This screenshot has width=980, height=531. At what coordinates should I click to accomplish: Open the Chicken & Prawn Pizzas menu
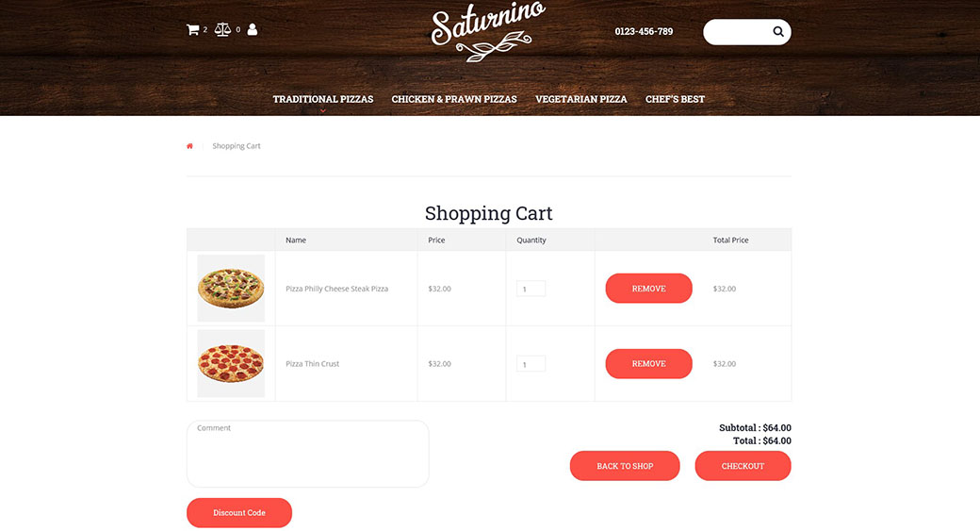pyautogui.click(x=454, y=99)
